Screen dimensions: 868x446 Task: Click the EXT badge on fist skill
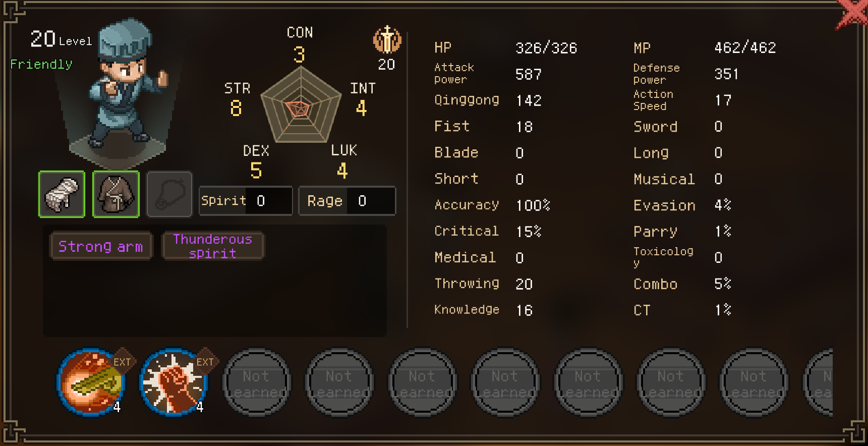point(205,362)
